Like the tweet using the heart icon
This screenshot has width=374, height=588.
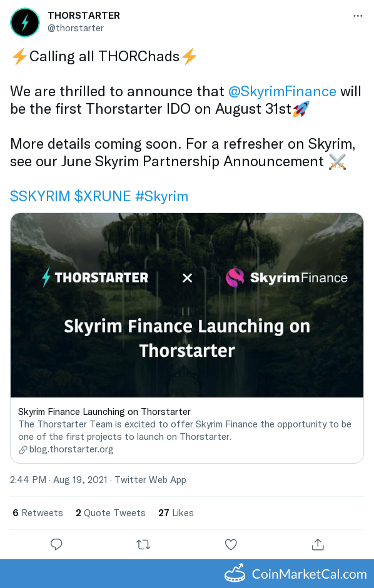pos(231,544)
